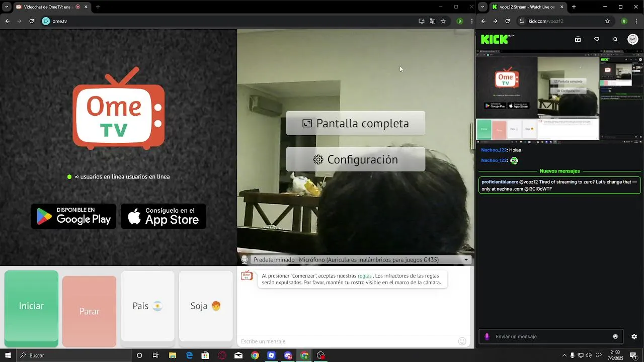Click the taskbar clock showing 21:33
This screenshot has height=362, width=644.
click(615, 355)
